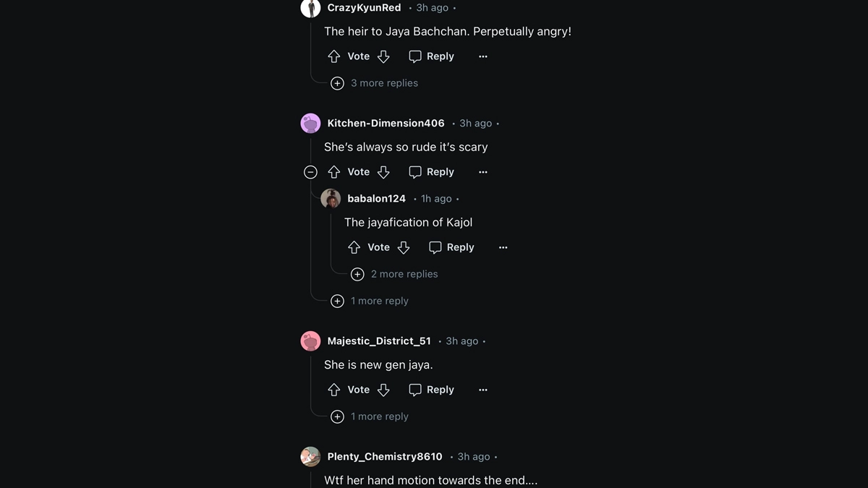Click babalon124's avatar picture
This screenshot has height=488, width=868.
pos(331,199)
